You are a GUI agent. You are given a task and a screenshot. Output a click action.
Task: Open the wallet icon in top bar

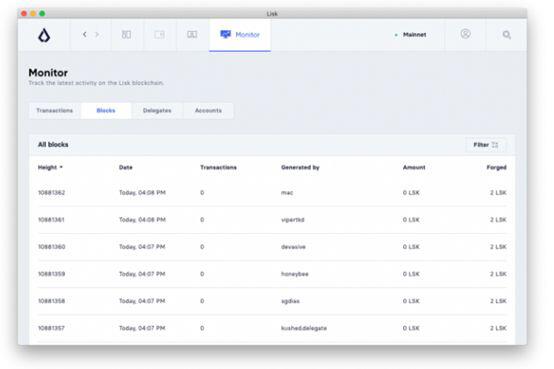[159, 34]
